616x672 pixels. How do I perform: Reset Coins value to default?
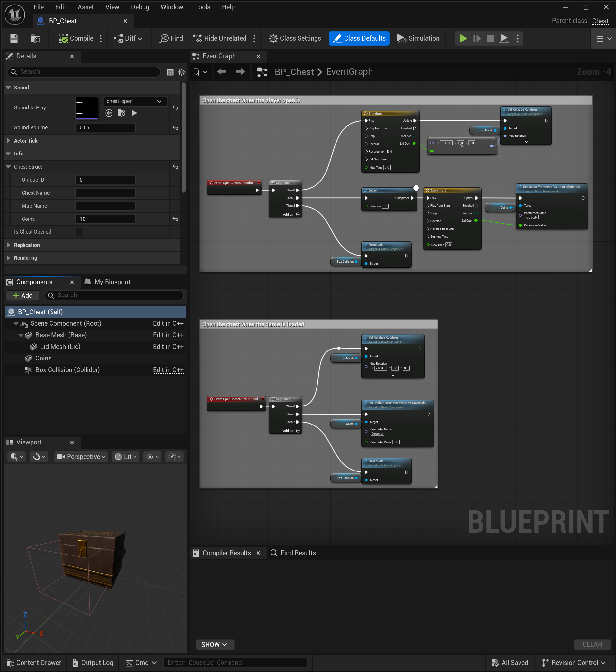(175, 219)
